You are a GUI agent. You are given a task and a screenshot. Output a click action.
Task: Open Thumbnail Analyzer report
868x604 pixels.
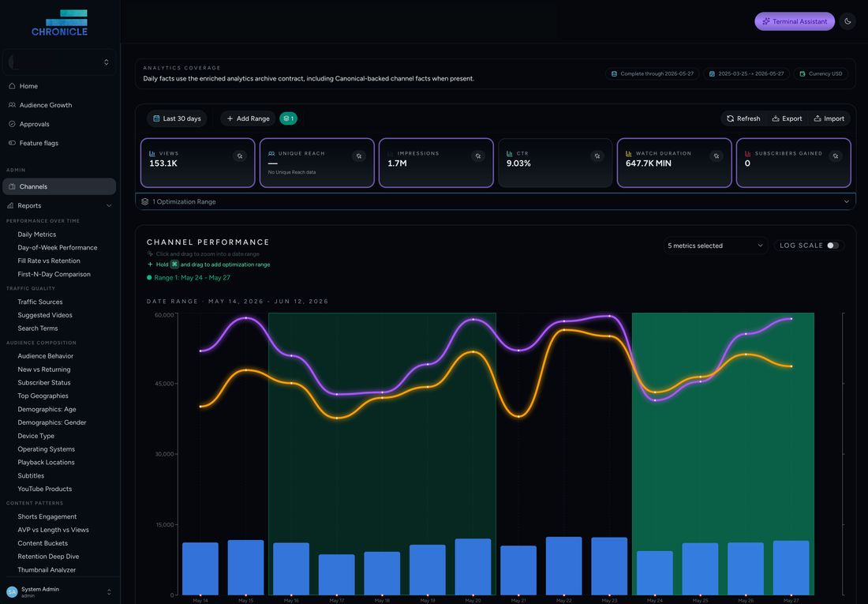click(x=47, y=570)
